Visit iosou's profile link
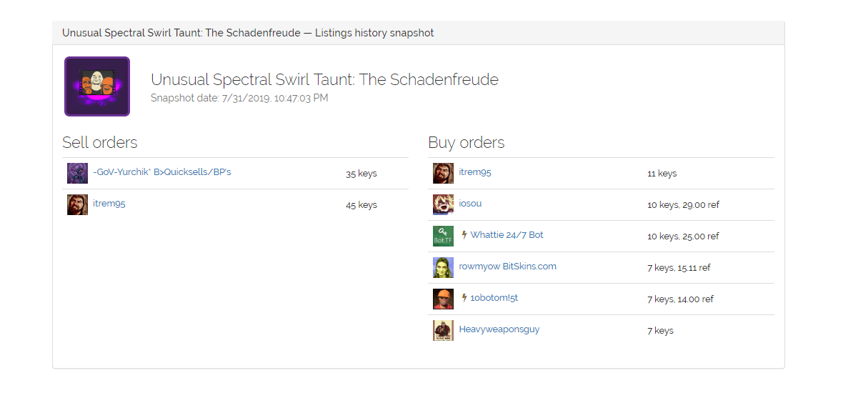Image resolution: width=868 pixels, height=393 pixels. (470, 204)
